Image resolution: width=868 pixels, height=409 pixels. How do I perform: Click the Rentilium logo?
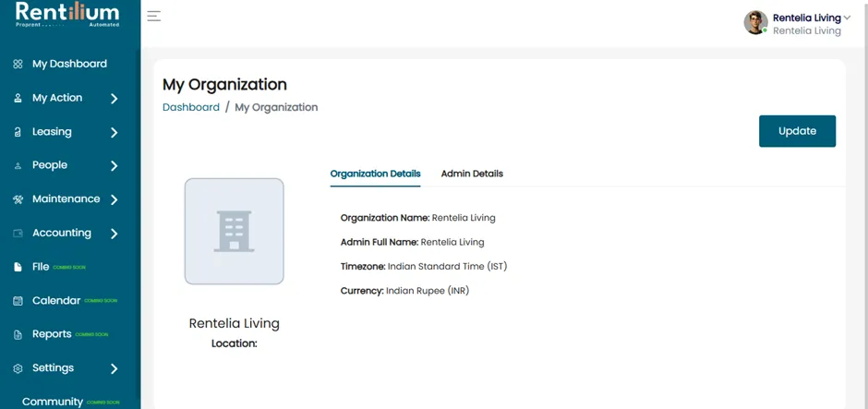coord(67,15)
